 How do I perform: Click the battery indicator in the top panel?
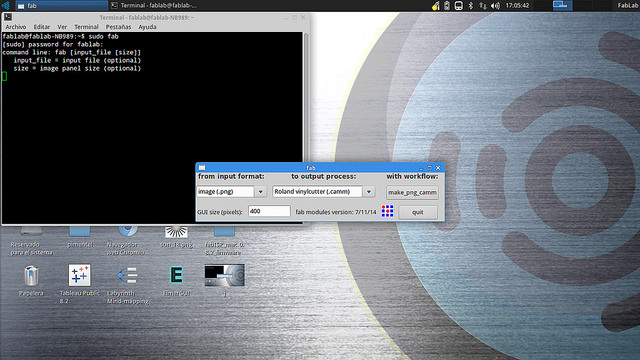point(447,6)
